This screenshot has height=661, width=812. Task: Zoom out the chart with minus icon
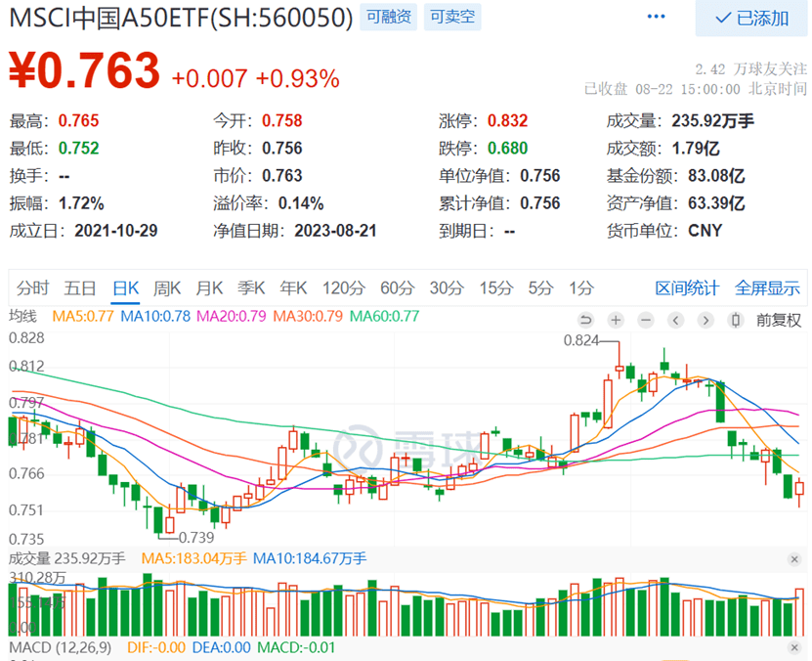click(645, 320)
